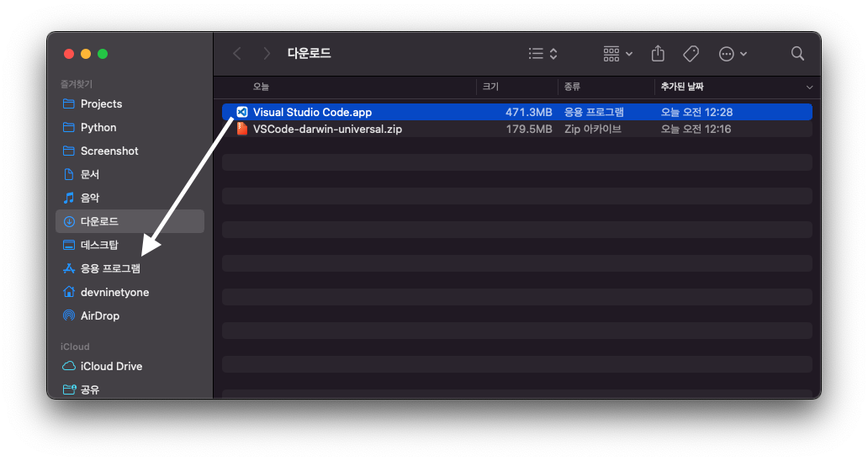868x461 pixels.
Task: Sort by 추가된 날짜 column header
Action: point(681,87)
